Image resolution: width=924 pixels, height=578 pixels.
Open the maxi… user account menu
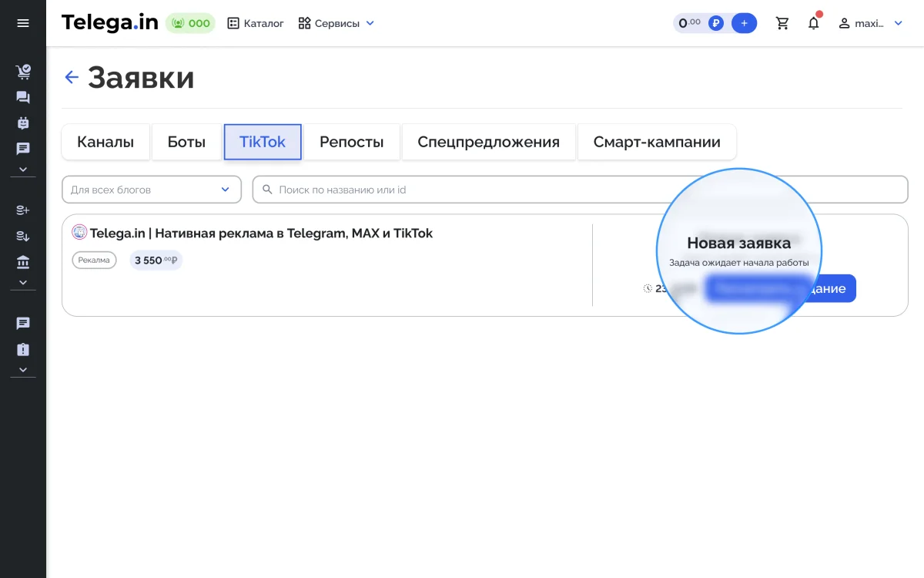click(x=870, y=23)
